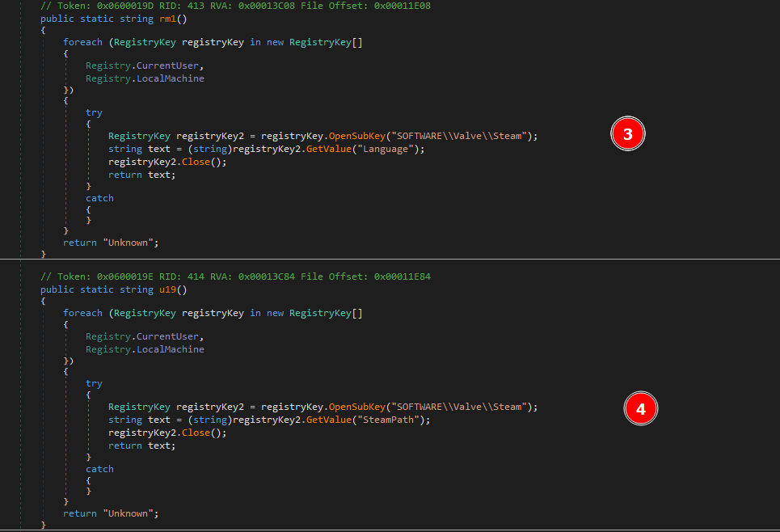This screenshot has height=532, width=780.
Task: Click OpenSubKey call in the u19 method
Action: pyautogui.click(x=356, y=407)
